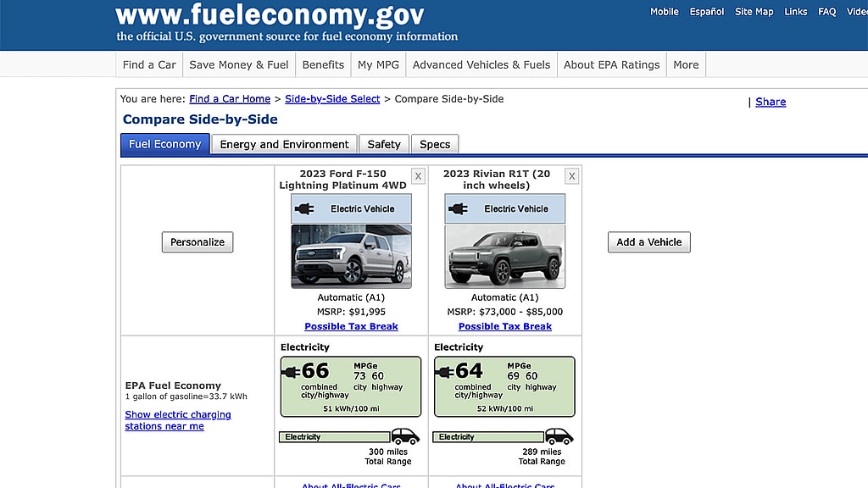Open the Specs tab

435,144
